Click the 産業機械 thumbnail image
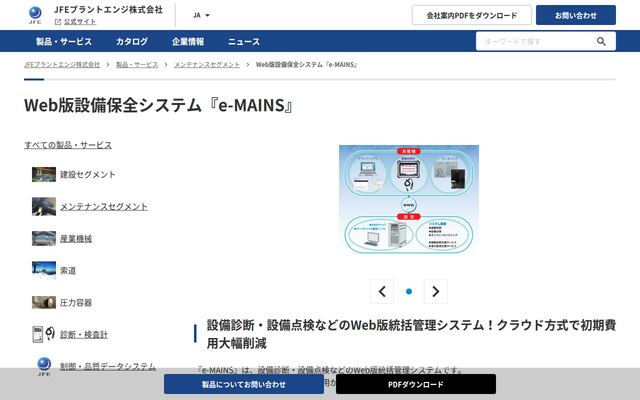640x400 pixels. [44, 238]
